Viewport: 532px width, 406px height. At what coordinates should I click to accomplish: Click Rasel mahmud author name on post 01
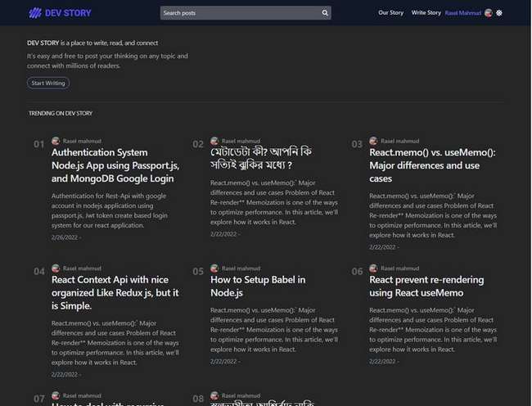(x=82, y=141)
